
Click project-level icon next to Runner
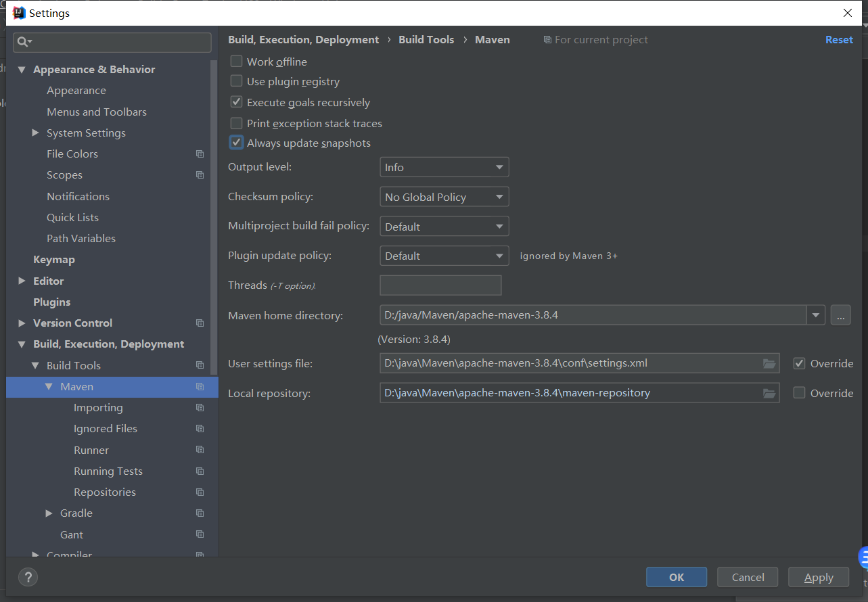200,450
